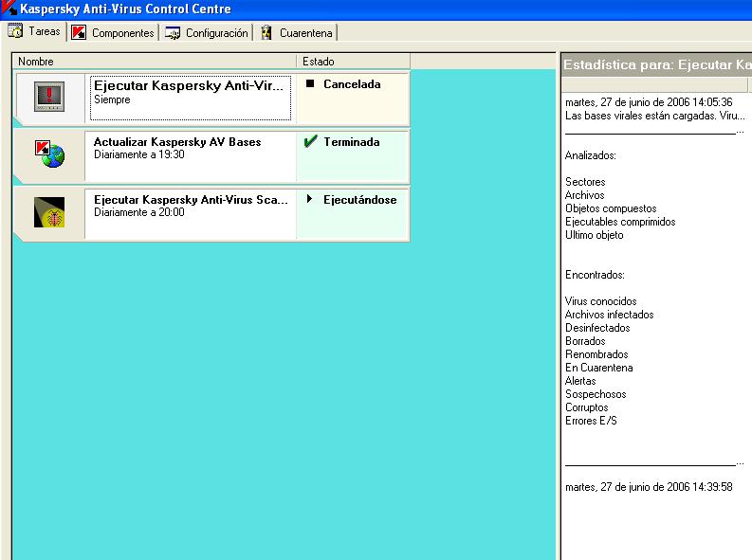Open the Configuración tab

pyautogui.click(x=207, y=33)
